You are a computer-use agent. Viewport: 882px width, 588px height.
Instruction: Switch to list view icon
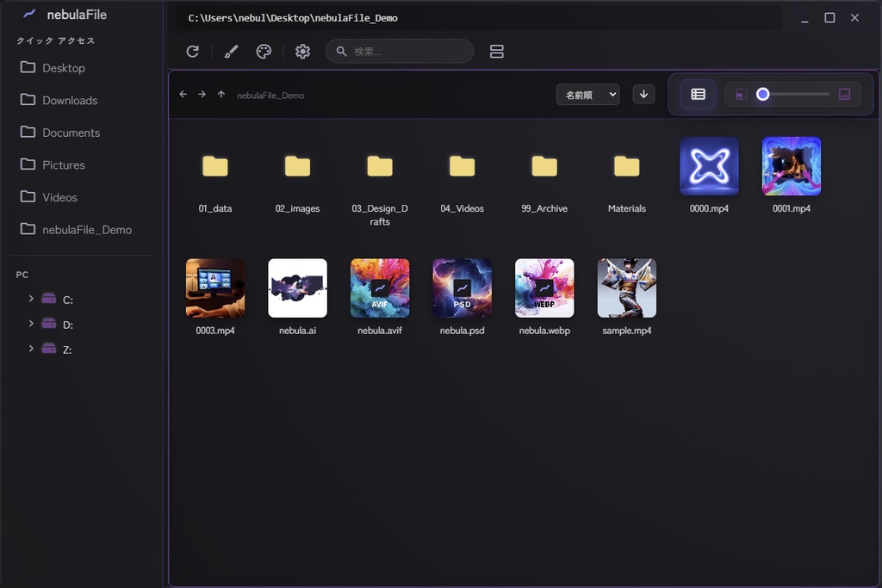(x=698, y=94)
